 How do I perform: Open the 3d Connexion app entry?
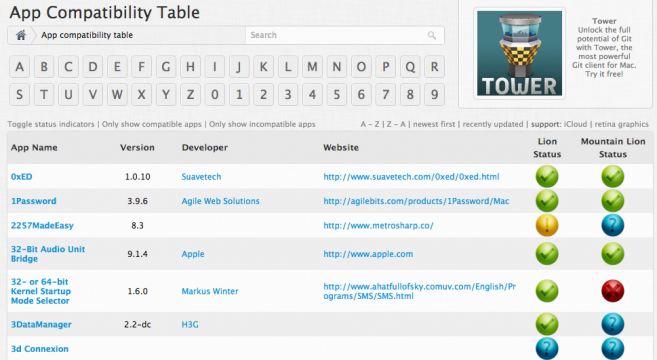coord(39,349)
